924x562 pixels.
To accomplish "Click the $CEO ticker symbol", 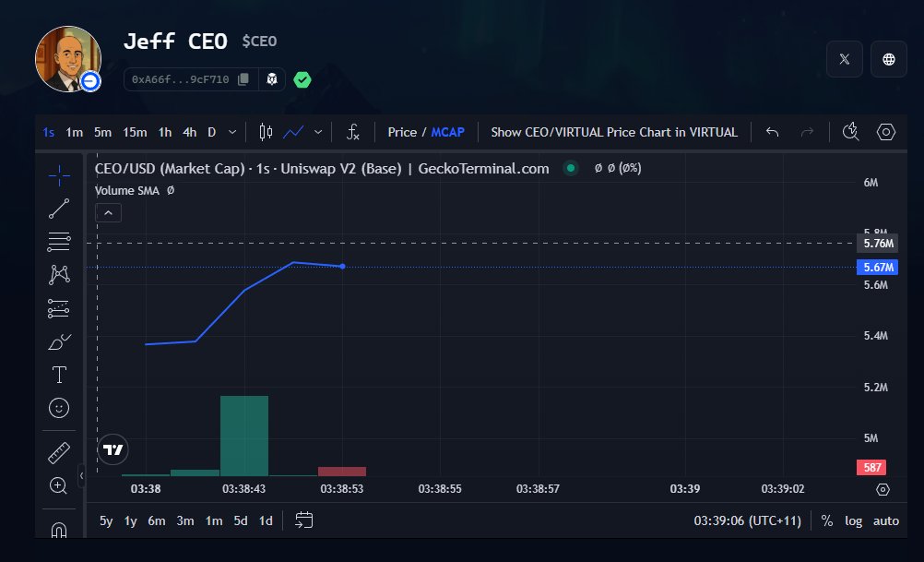I will coord(259,42).
